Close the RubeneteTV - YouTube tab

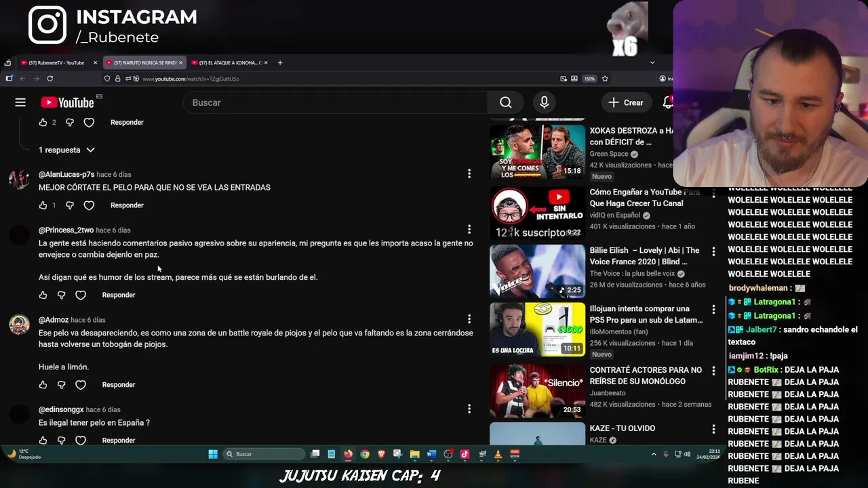95,62
